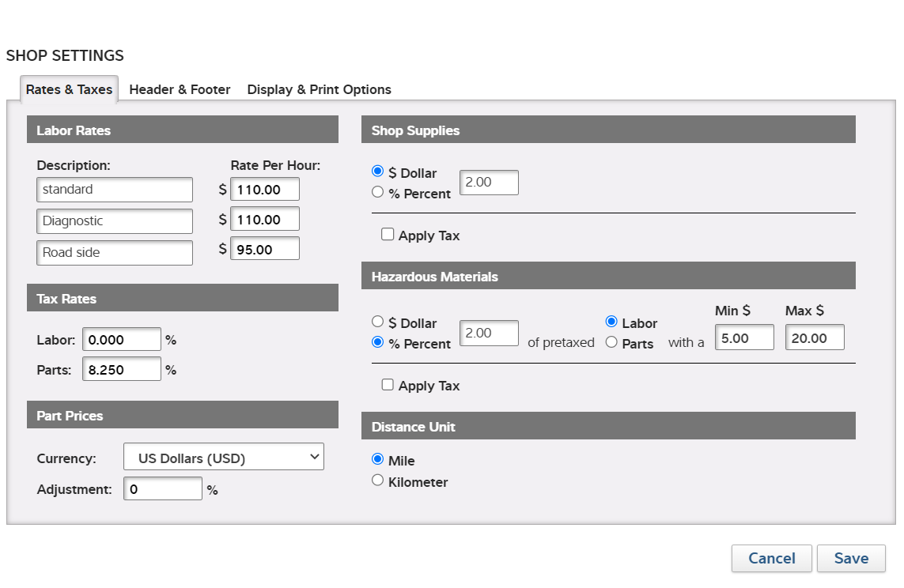904x588 pixels.
Task: Click the Labor tax rate field
Action: [122, 340]
